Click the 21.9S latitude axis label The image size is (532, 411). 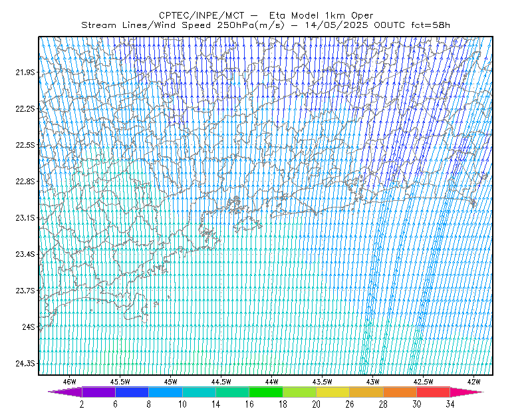pyautogui.click(x=25, y=72)
